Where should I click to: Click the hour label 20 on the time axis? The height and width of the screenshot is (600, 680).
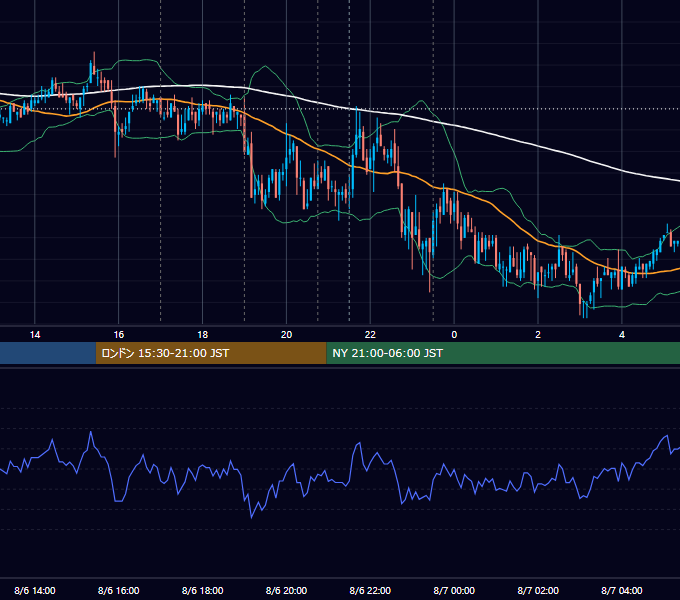(x=286, y=335)
